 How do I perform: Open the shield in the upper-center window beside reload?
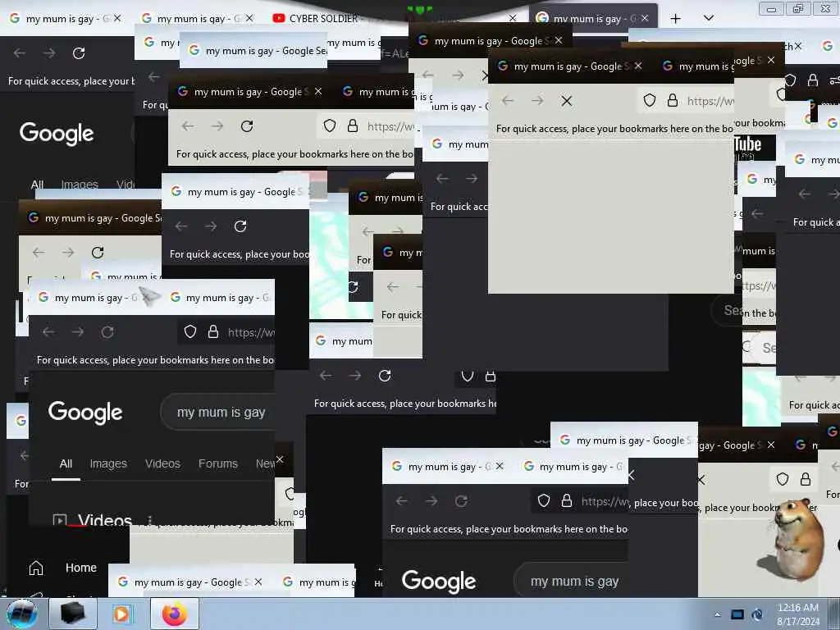click(x=330, y=126)
